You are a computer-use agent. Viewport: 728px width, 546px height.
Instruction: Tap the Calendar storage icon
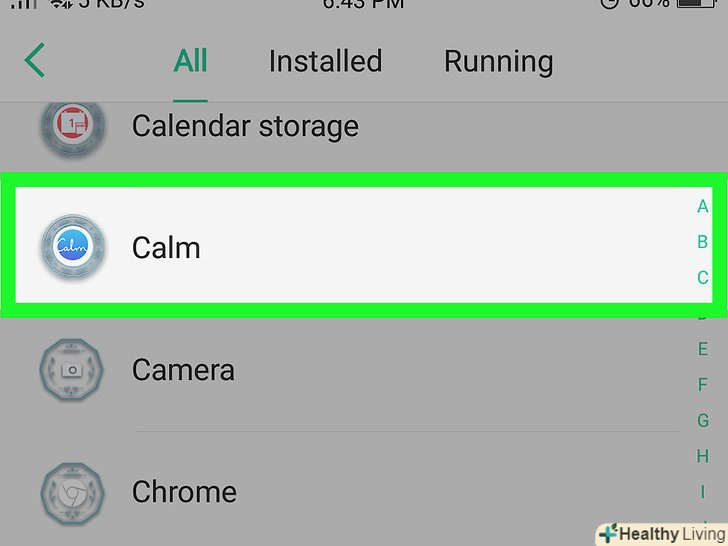pyautogui.click(x=72, y=126)
